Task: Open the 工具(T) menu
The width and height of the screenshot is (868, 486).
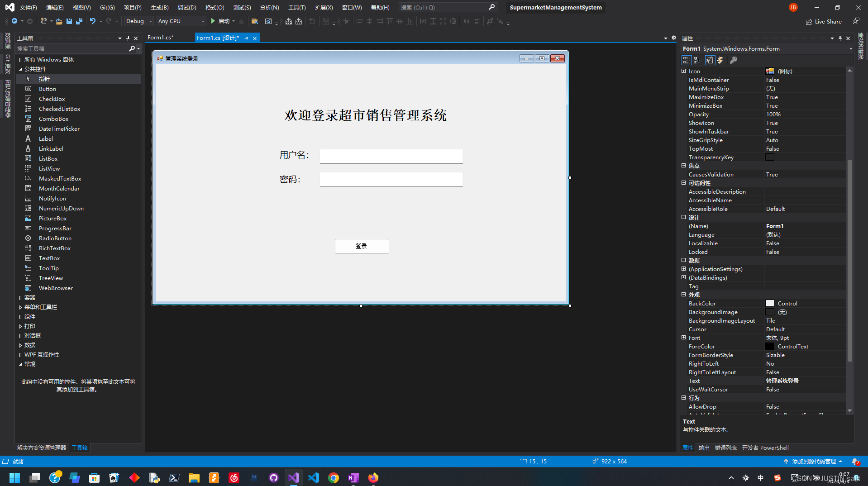Action: (297, 7)
